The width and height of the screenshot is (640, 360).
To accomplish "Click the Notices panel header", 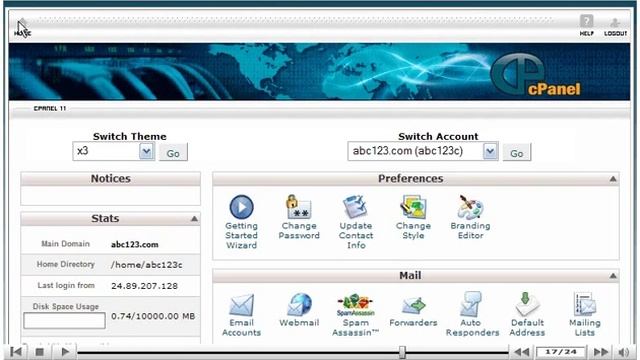I will [x=111, y=179].
